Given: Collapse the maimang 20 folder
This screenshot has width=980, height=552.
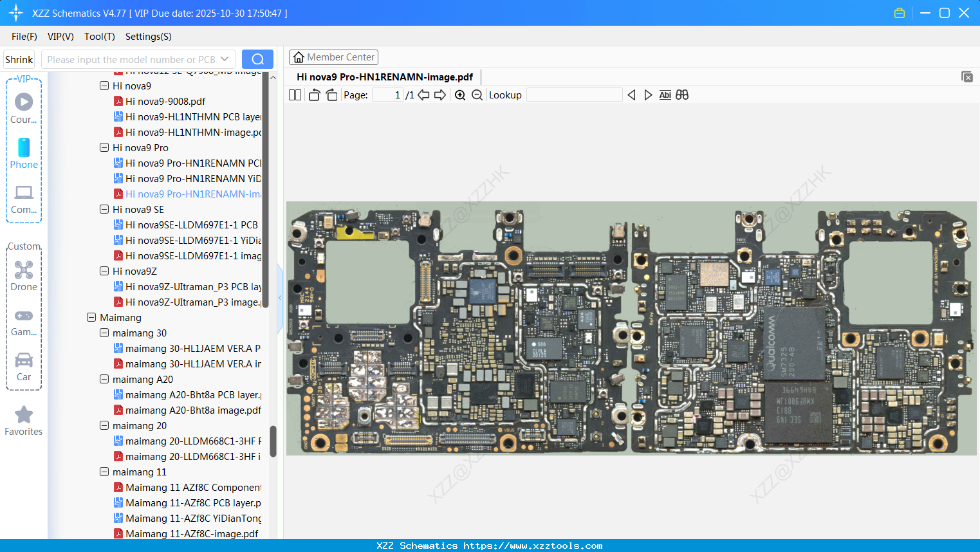Looking at the screenshot, I should [x=104, y=425].
